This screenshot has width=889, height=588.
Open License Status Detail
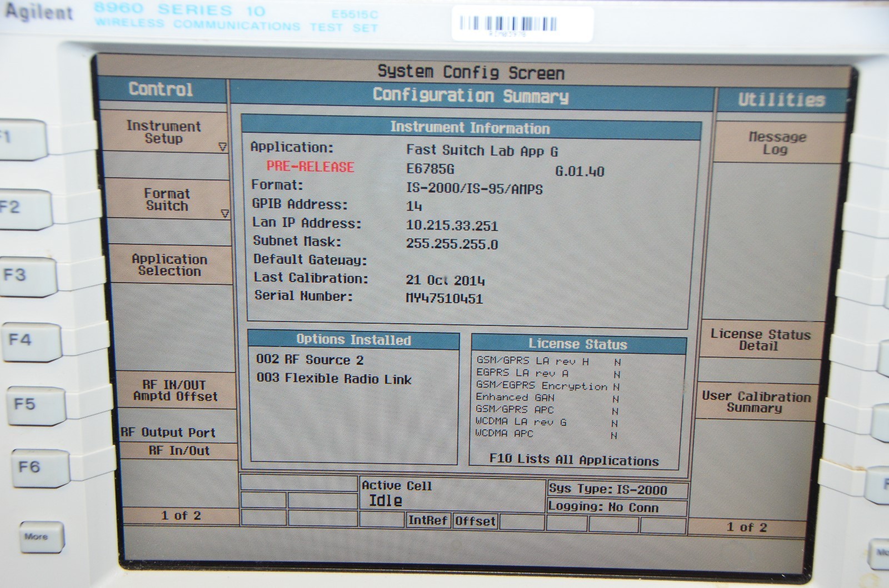(x=760, y=340)
